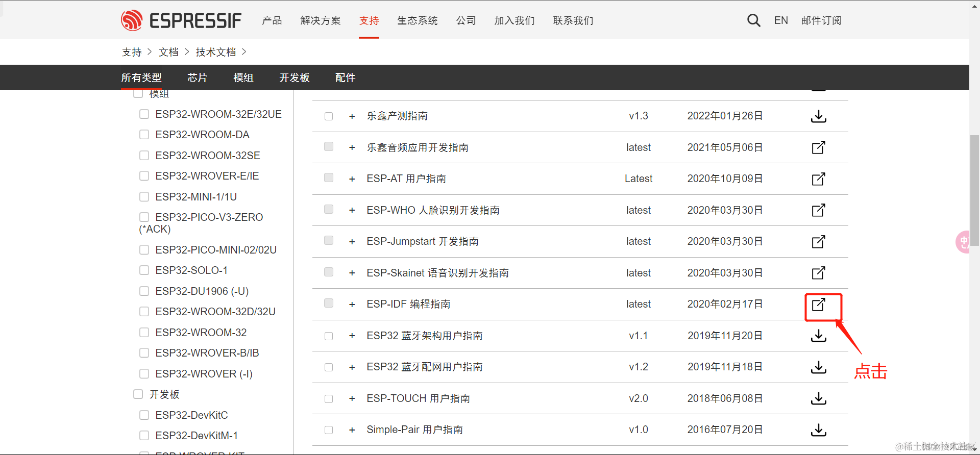The height and width of the screenshot is (455, 980).
Task: Expand Simple-Pair 用户指南 row plus
Action: tap(352, 430)
